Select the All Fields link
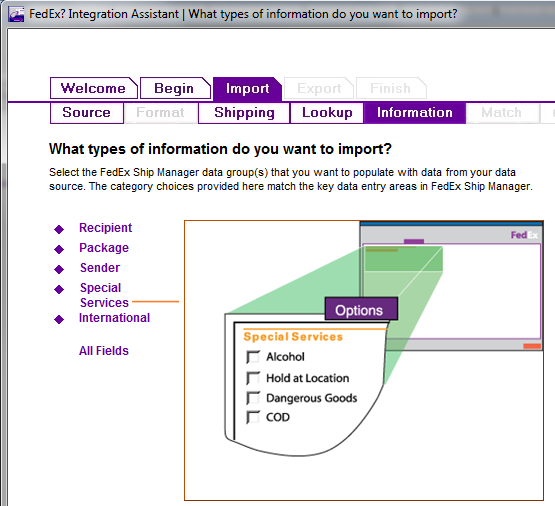 pyautogui.click(x=104, y=351)
